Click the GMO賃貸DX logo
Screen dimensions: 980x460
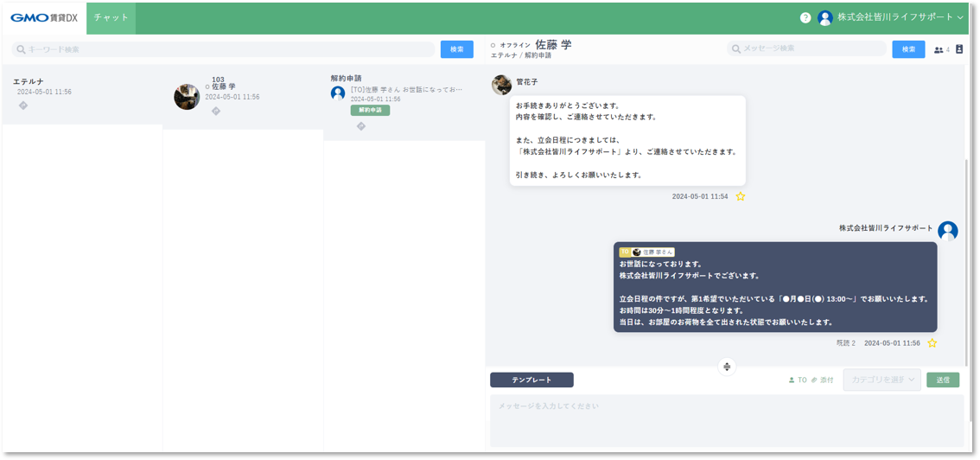pyautogui.click(x=44, y=17)
